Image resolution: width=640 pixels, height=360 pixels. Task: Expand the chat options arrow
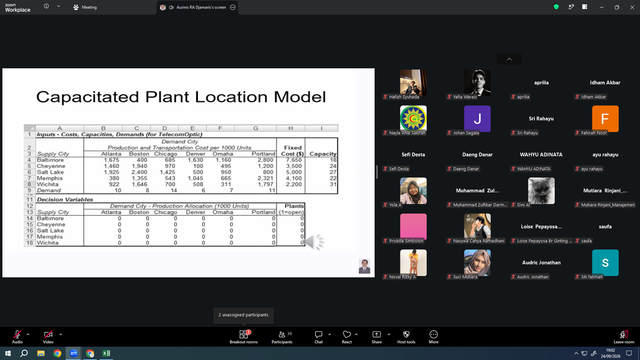click(x=329, y=334)
